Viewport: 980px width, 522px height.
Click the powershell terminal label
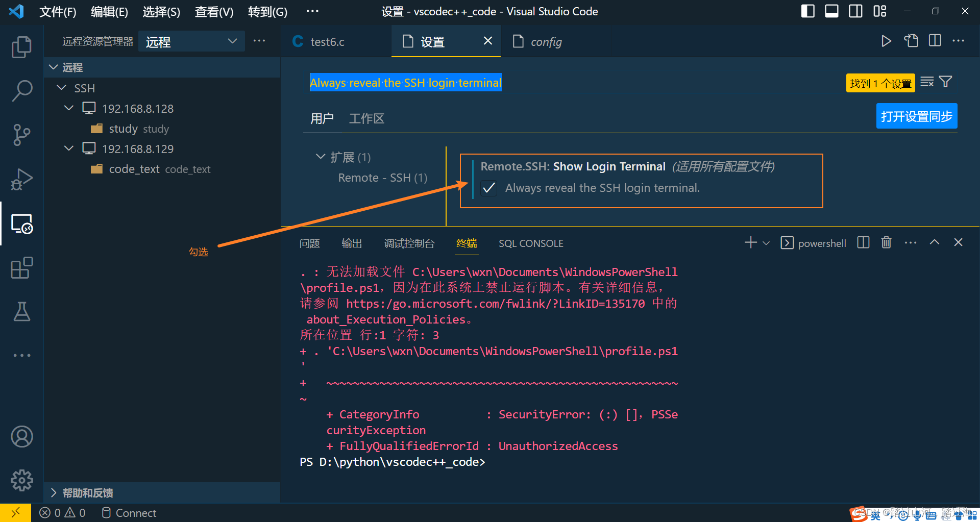coord(822,243)
